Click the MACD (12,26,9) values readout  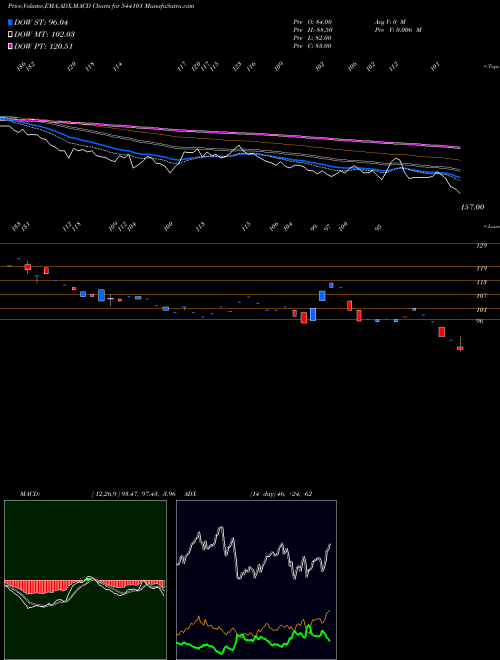pyautogui.click(x=133, y=494)
